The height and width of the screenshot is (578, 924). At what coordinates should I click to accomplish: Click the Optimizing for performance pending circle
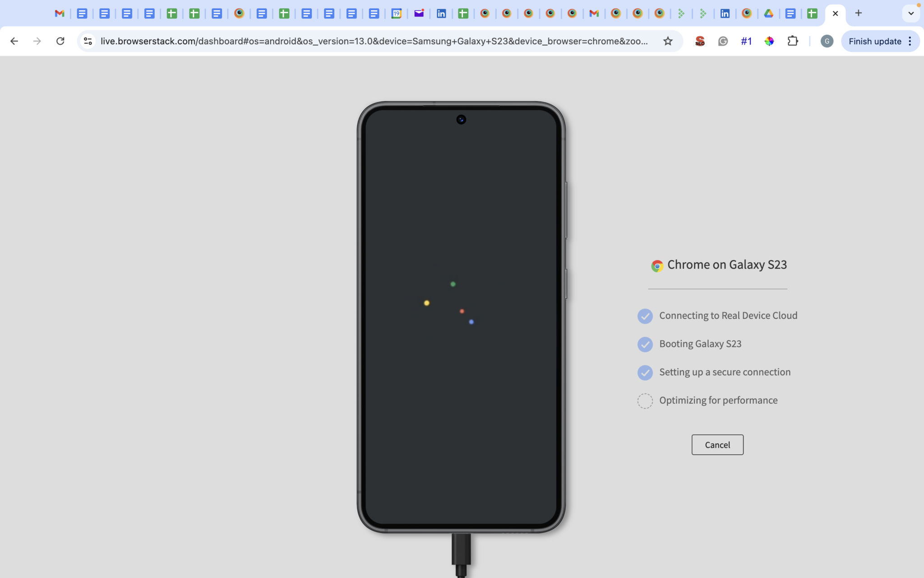click(x=645, y=401)
